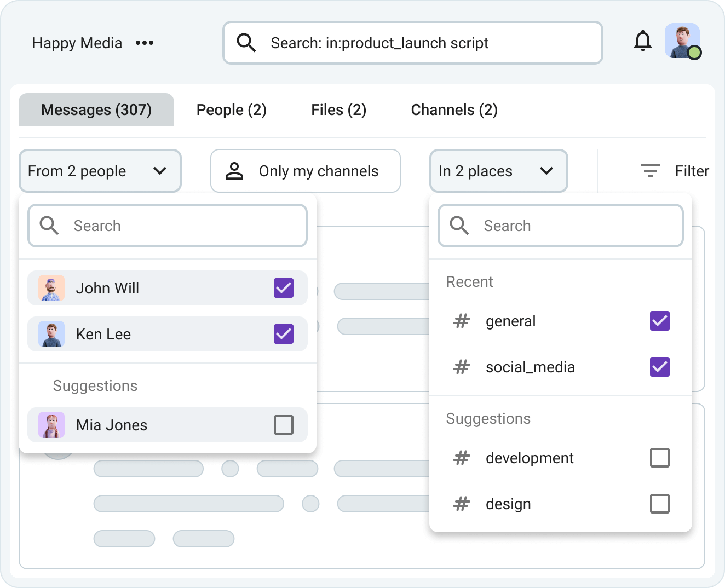Viewport: 725px width, 588px height.
Task: Collapse the From 2 people dropdown
Action: pyautogui.click(x=160, y=171)
